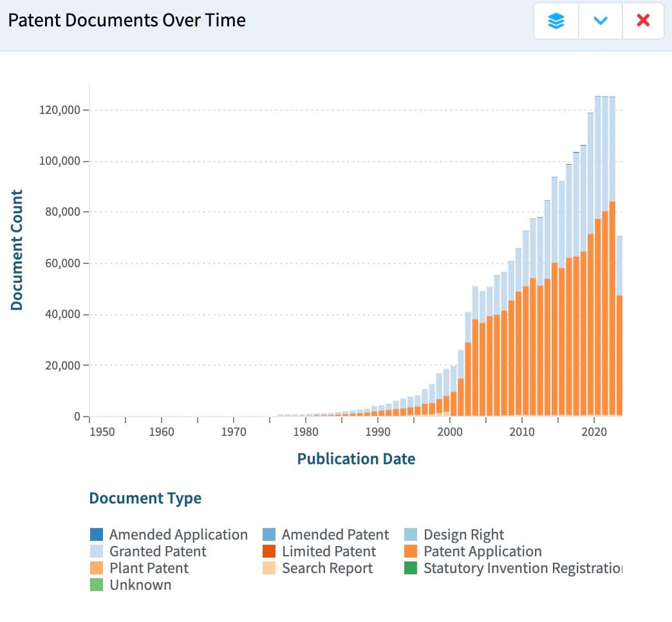Click the Limited Patent legend swatch
The height and width of the screenshot is (622, 672).
[x=269, y=551]
